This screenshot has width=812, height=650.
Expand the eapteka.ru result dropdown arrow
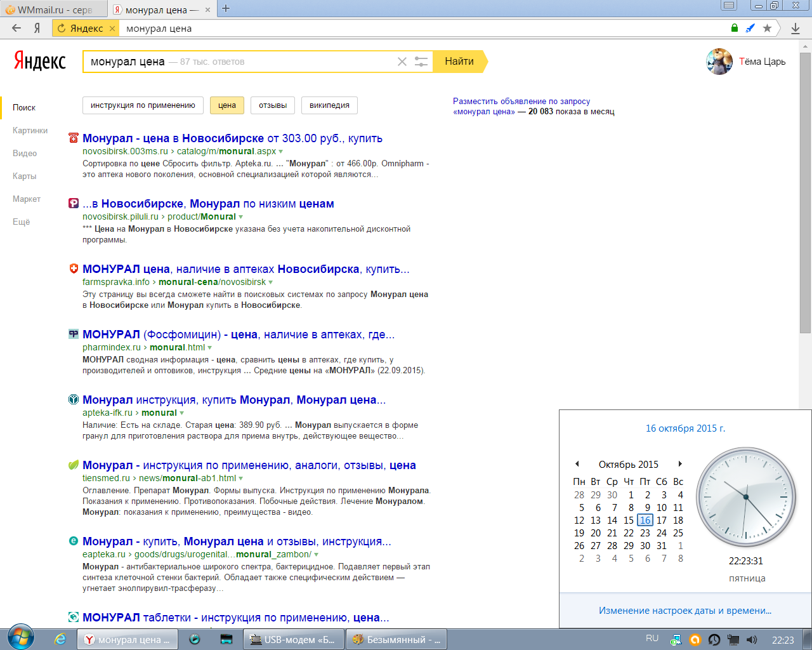pyautogui.click(x=316, y=555)
